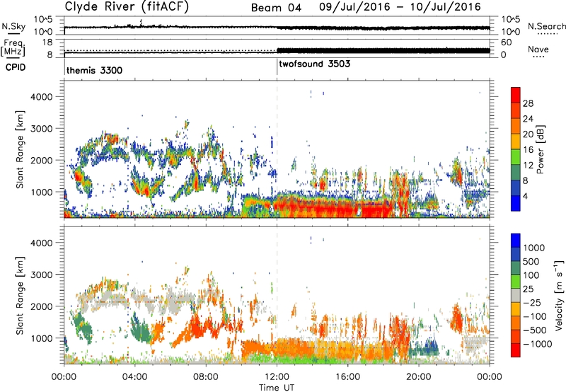This screenshot has width=566, height=392.
Task: Click the '12:00' time axis tick label
Action: [x=277, y=377]
